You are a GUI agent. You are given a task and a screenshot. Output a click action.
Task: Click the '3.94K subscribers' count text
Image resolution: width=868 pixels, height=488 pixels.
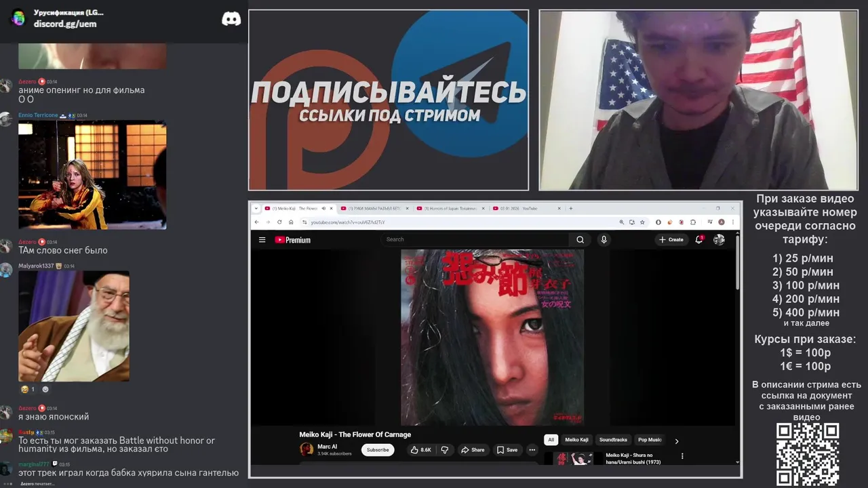tap(334, 453)
